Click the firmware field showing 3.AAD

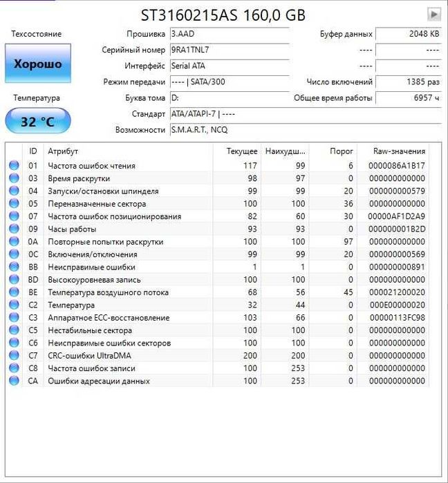pyautogui.click(x=228, y=34)
